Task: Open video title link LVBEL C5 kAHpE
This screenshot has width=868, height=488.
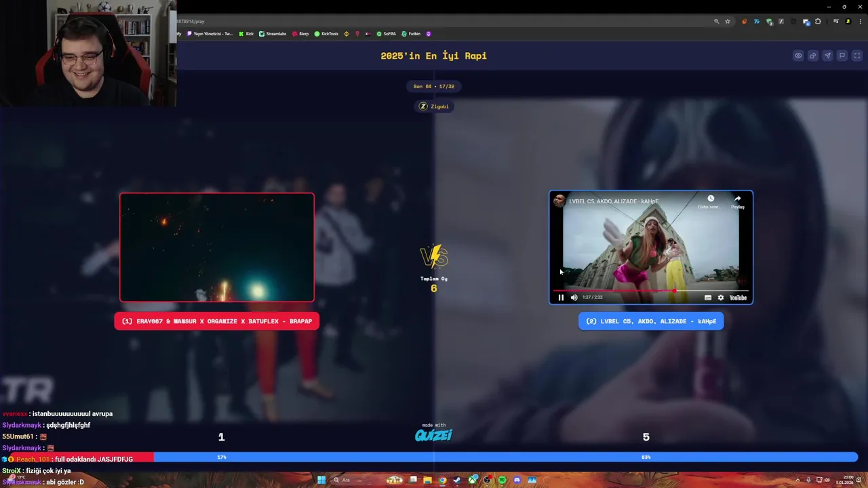Action: (x=614, y=201)
